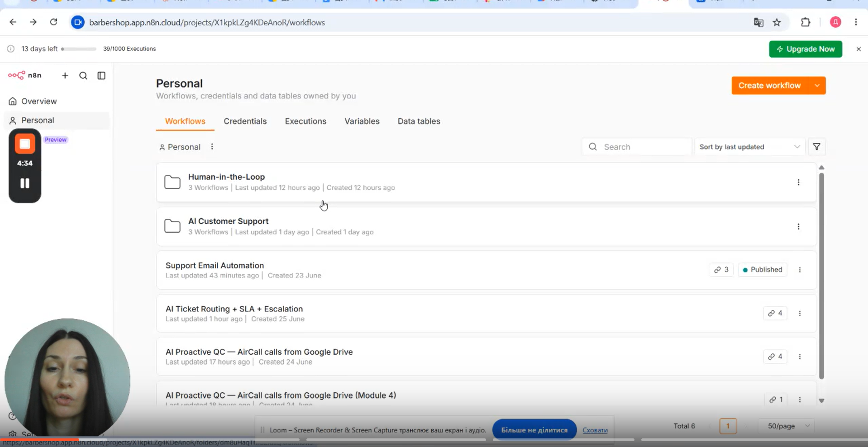868x447 pixels.
Task: Switch to the Variables tab
Action: (362, 121)
